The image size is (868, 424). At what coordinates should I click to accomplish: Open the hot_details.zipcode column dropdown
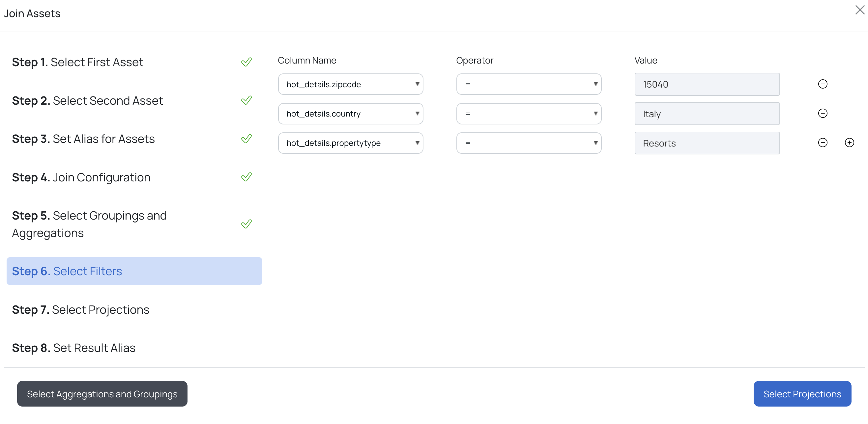click(x=350, y=84)
